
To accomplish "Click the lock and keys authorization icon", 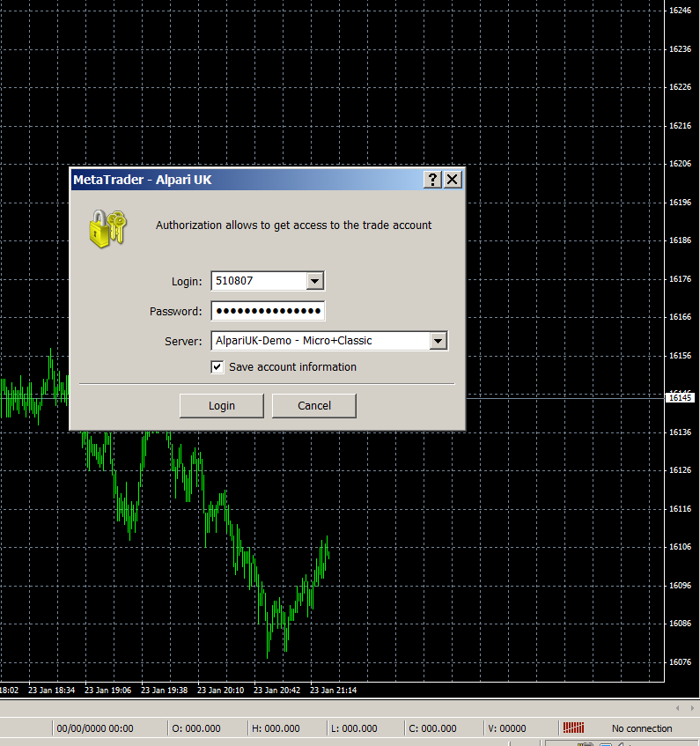I will [x=107, y=228].
